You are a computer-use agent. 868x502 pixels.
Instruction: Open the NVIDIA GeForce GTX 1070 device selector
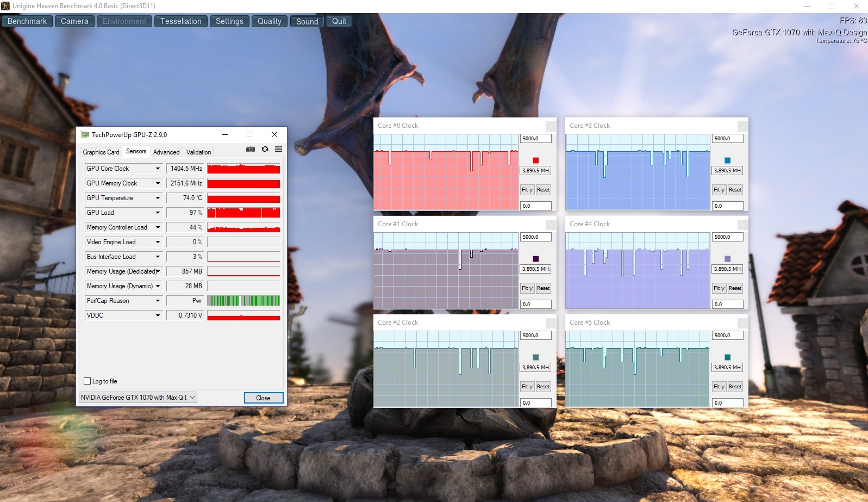tap(138, 398)
